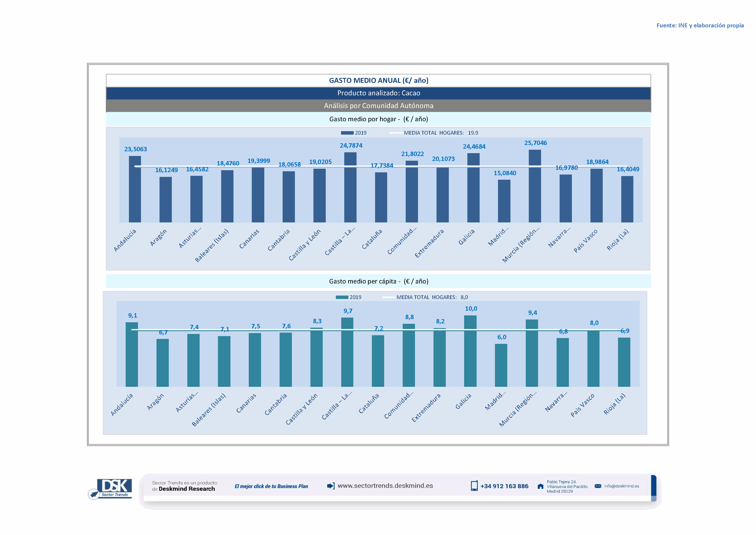Click the 2019 dark blue legend swatch in top chart
The height and width of the screenshot is (535, 756).
347,133
